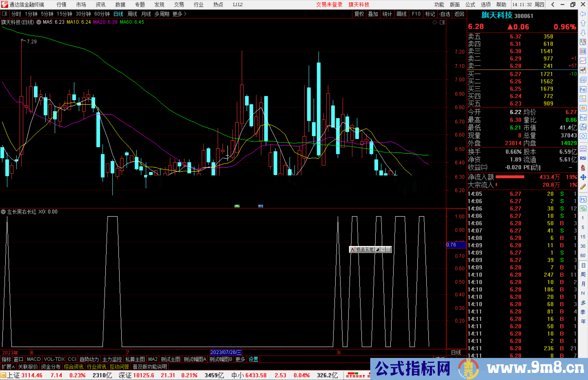Click the red 净流入额 progress bar

510,177
